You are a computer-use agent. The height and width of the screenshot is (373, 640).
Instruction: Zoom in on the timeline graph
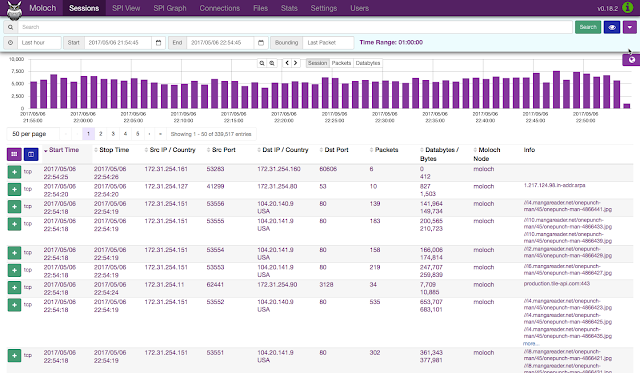pyautogui.click(x=272, y=63)
